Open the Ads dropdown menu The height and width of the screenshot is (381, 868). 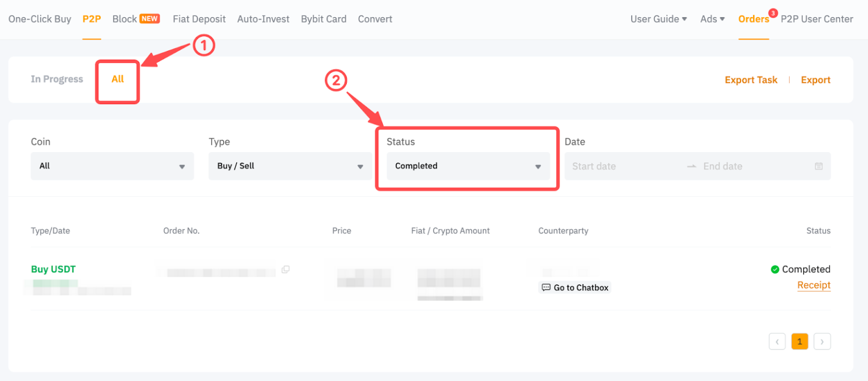pos(712,19)
